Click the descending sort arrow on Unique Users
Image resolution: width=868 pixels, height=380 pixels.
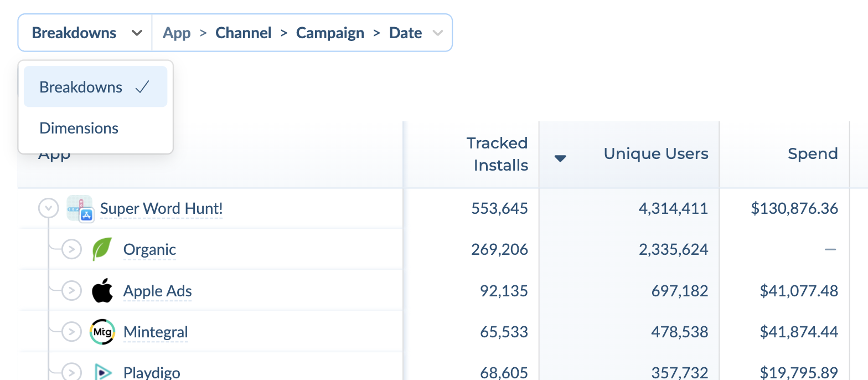[560, 158]
